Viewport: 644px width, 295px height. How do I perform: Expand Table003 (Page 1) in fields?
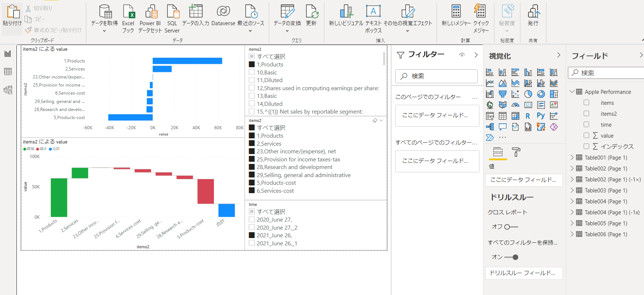click(572, 190)
